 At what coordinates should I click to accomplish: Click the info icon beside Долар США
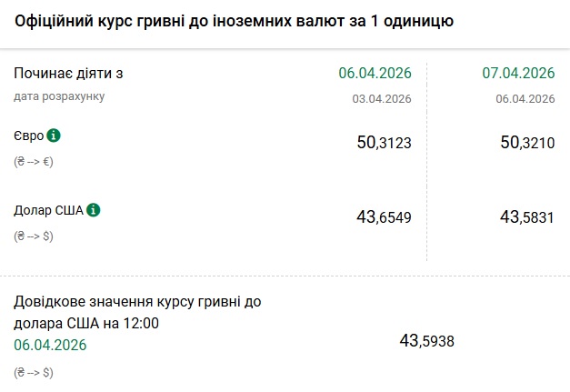[x=94, y=210]
